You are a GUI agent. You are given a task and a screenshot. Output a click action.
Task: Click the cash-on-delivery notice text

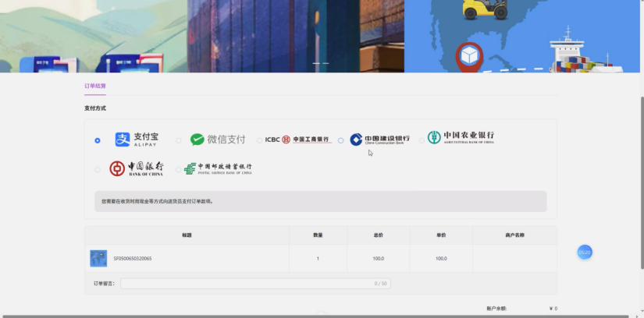coord(157,201)
